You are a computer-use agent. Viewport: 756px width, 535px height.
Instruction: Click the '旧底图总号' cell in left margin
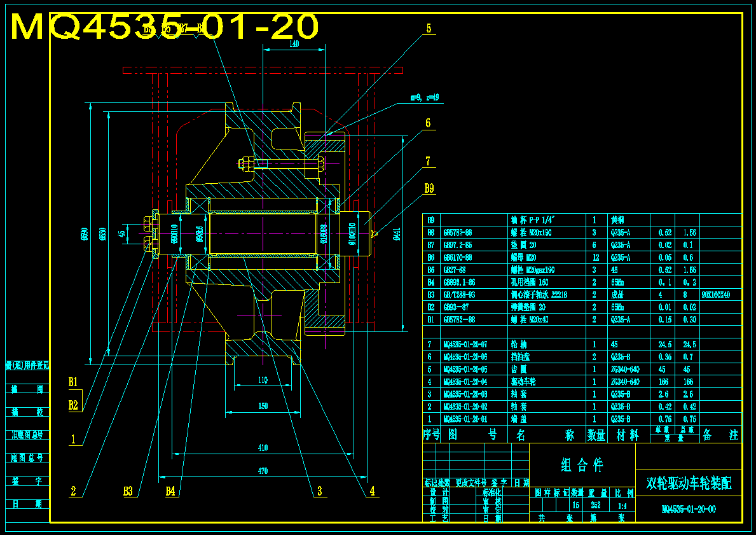[27, 434]
